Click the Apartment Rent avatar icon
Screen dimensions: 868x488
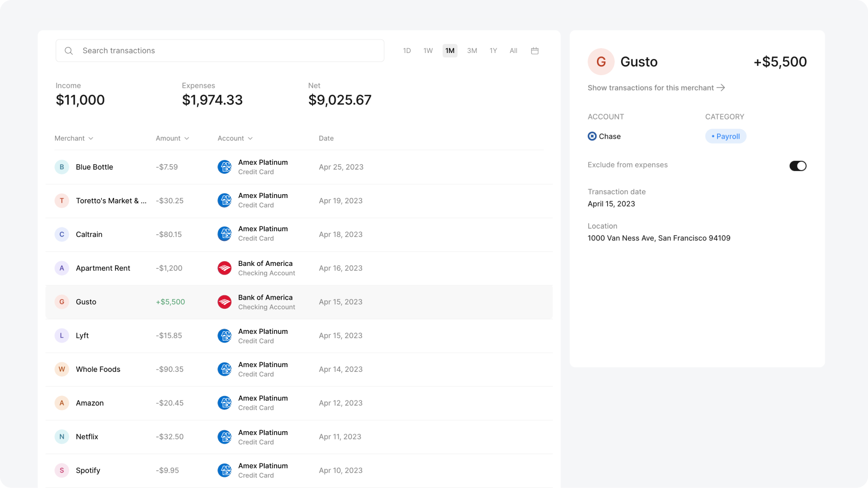62,268
